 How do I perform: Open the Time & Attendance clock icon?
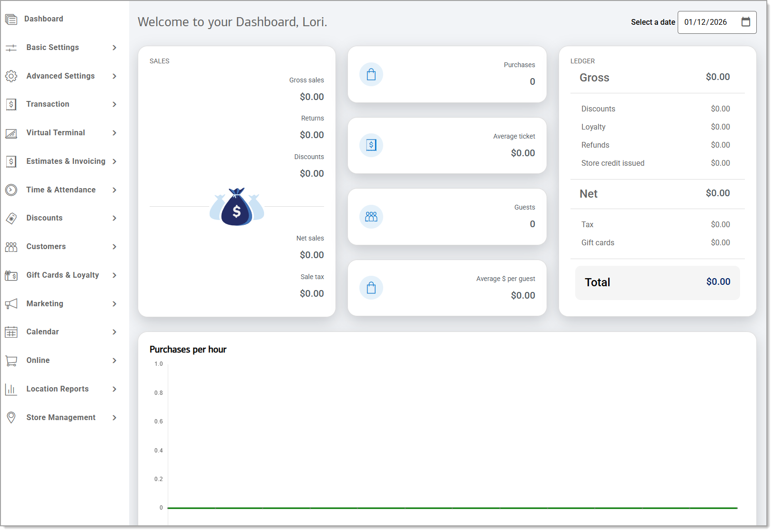click(11, 190)
